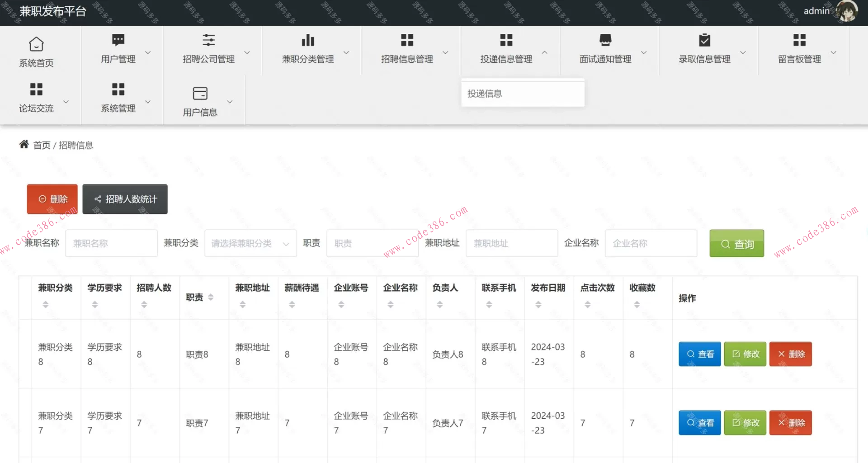Image resolution: width=868 pixels, height=463 pixels.
Task: Click the 招聘人数统计 button
Action: pos(125,199)
